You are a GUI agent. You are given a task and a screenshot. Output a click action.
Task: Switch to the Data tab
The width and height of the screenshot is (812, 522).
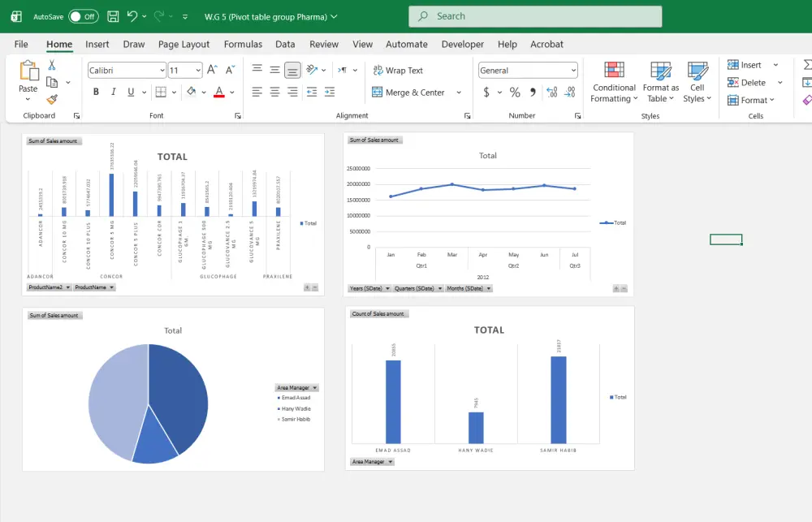tap(285, 44)
